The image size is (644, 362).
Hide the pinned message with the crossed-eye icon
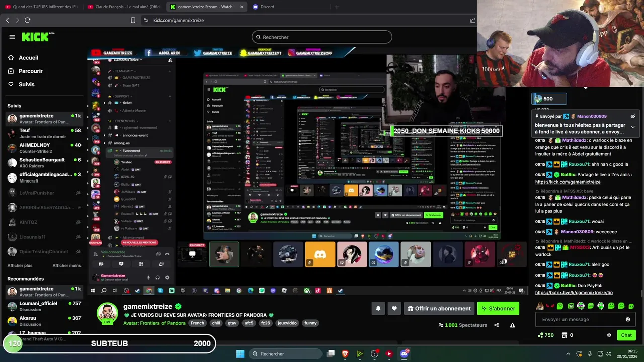pos(633,116)
